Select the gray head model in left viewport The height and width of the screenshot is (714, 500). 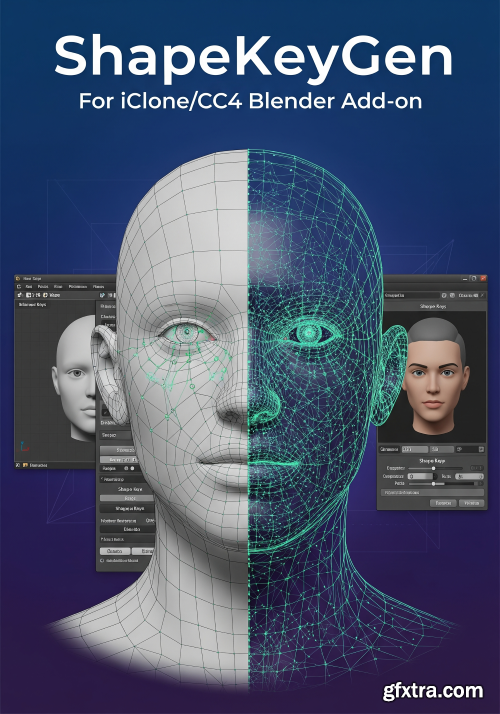coord(74,377)
